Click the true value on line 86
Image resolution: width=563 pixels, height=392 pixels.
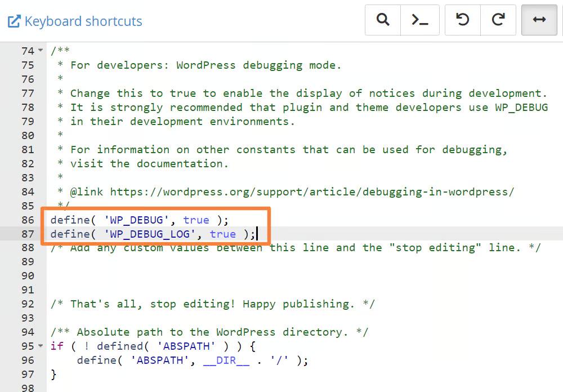196,220
